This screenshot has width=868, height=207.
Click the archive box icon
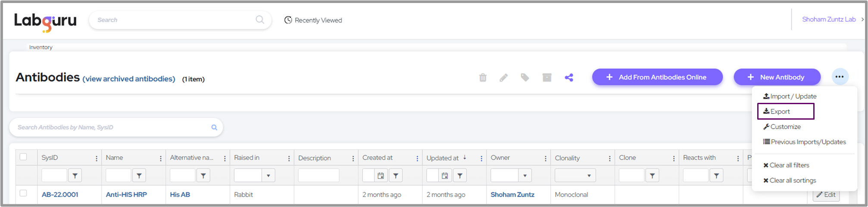coord(546,77)
